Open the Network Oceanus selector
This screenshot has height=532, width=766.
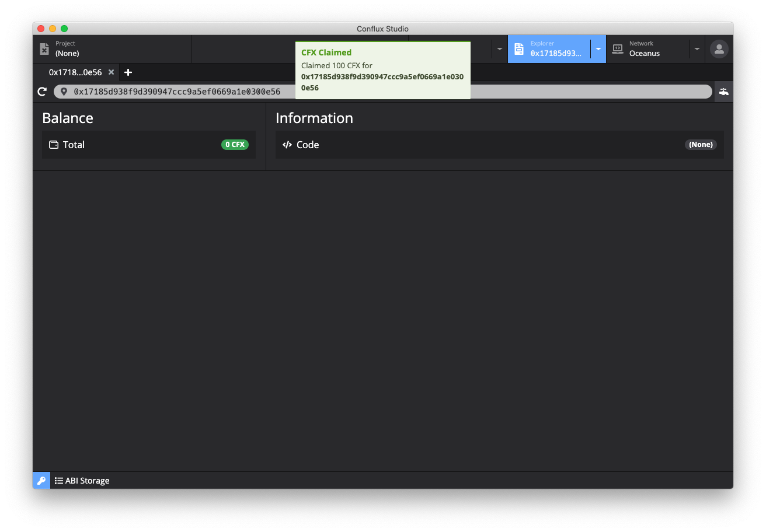tap(647, 49)
